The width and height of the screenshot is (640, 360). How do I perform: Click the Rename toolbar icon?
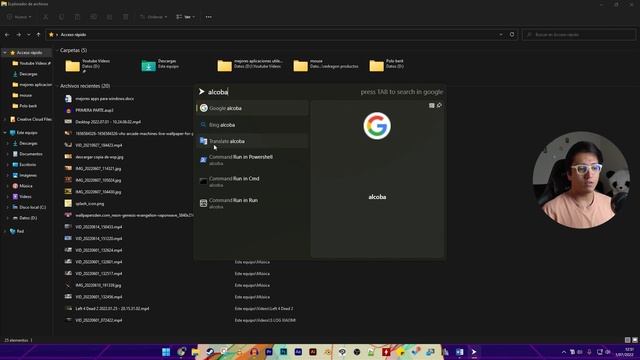click(93, 17)
